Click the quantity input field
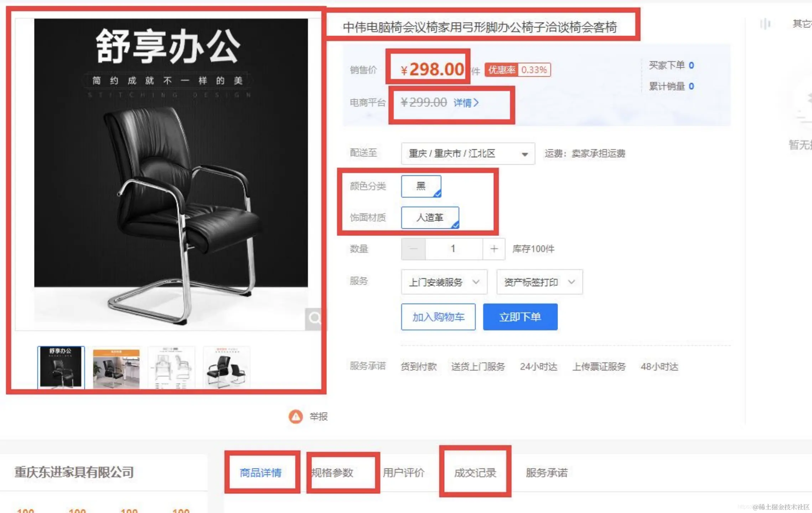 click(453, 249)
